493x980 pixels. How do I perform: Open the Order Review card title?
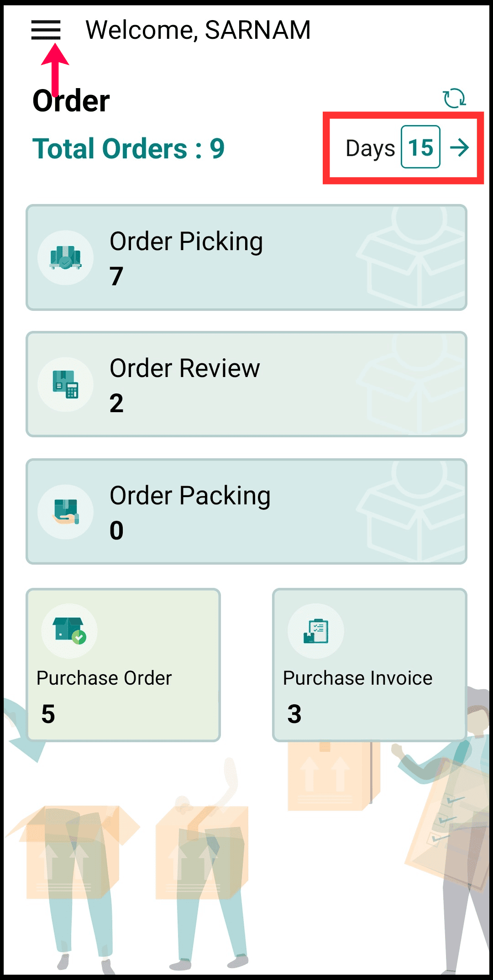coord(185,368)
